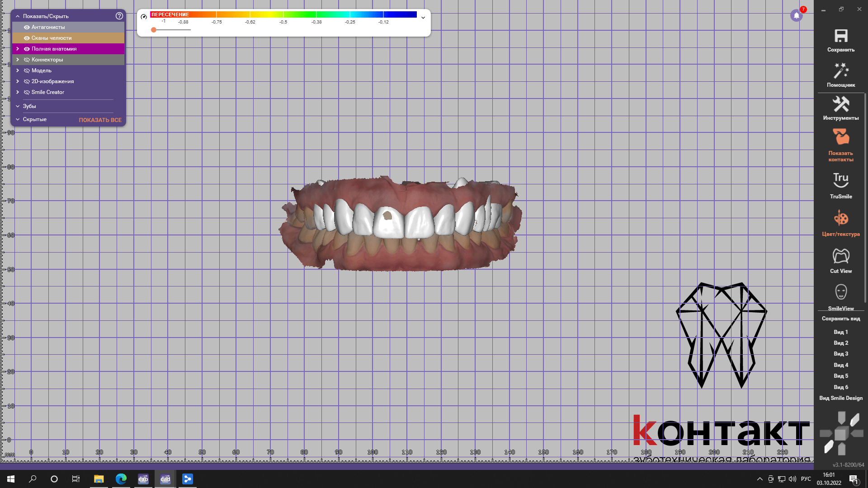This screenshot has height=488, width=868.
Task: Open the color scale dropdown chevron
Action: (423, 18)
